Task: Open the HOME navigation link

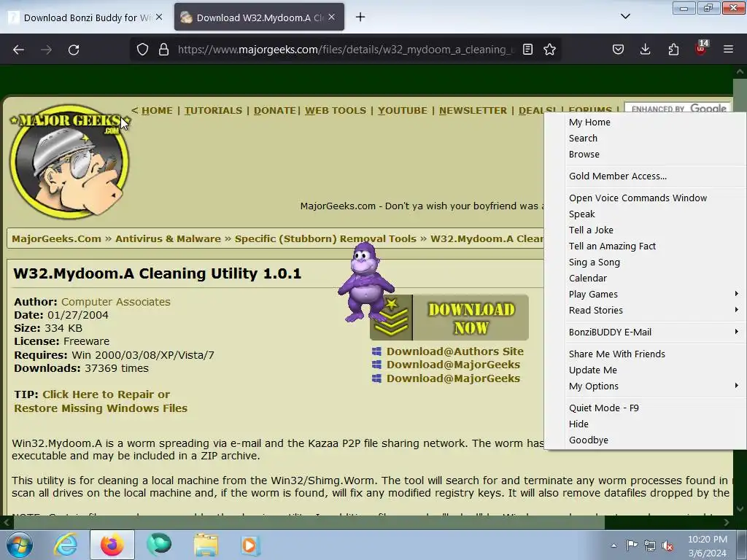Action: [157, 111]
